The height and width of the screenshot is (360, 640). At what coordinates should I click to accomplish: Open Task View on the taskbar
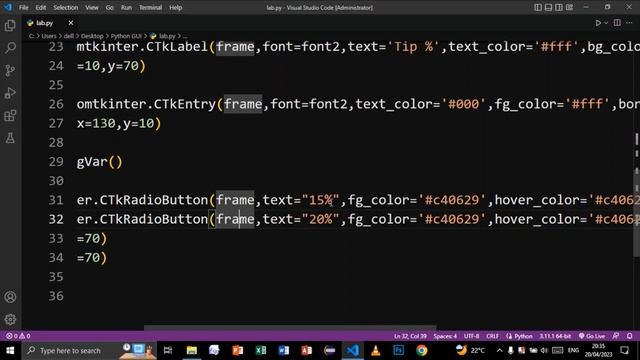click(x=168, y=350)
